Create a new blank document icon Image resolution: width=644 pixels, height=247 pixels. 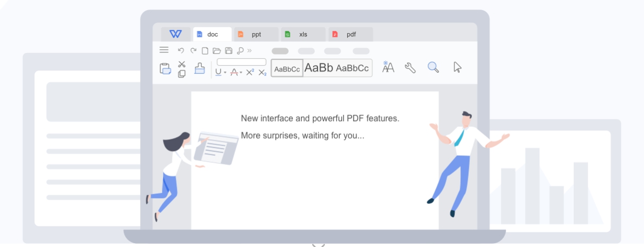click(x=205, y=51)
